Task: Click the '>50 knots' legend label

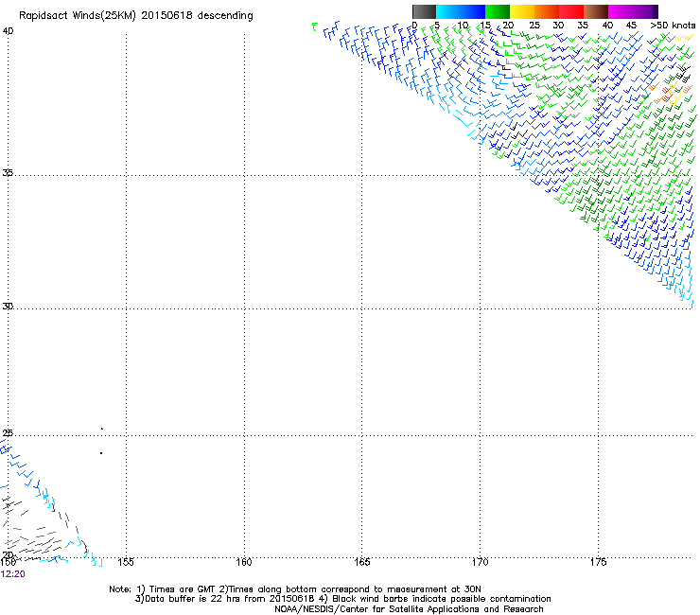Action: [x=673, y=26]
